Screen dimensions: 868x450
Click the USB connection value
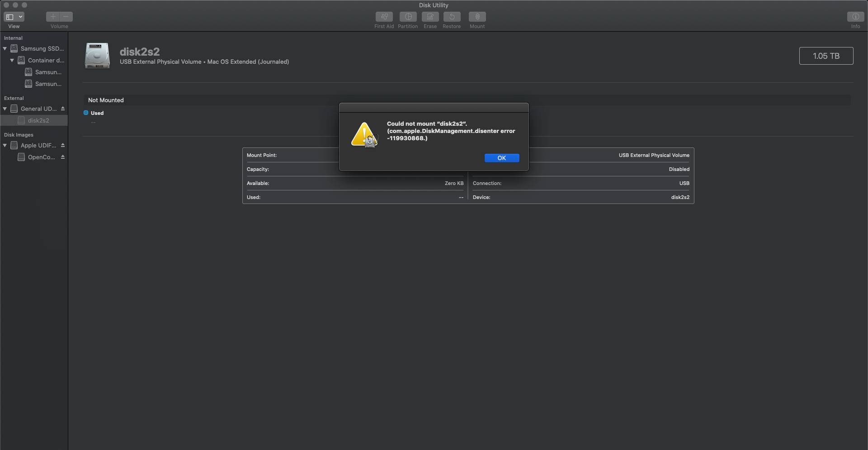coord(684,183)
